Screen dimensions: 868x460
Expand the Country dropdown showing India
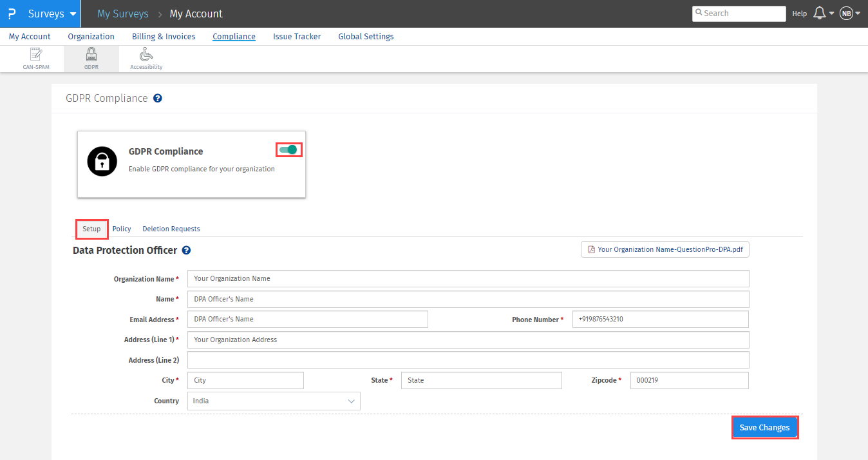[274, 401]
